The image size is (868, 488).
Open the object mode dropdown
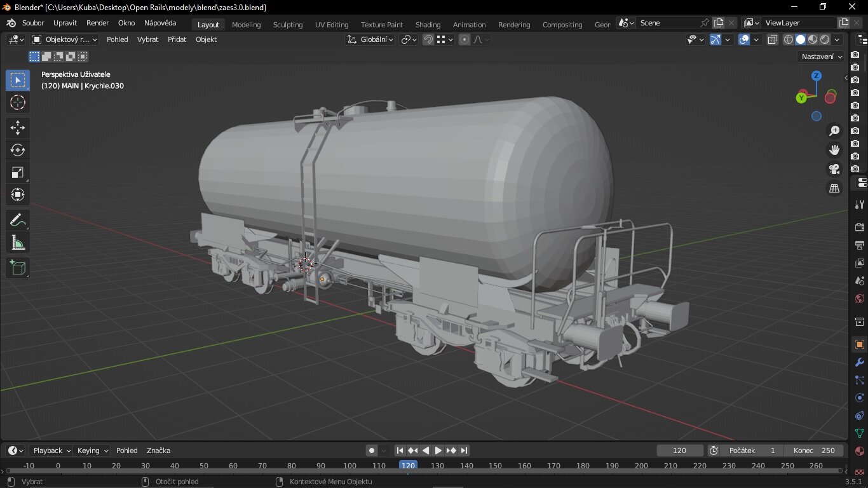(64, 39)
